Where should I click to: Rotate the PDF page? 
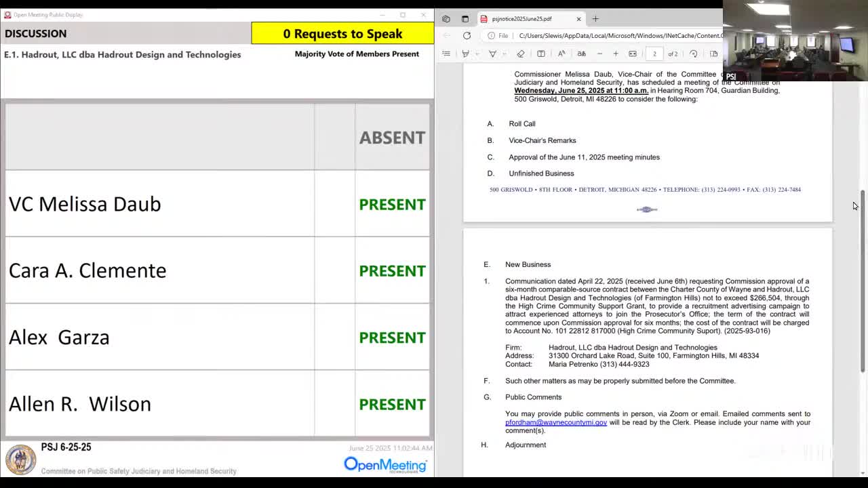[x=693, y=54]
